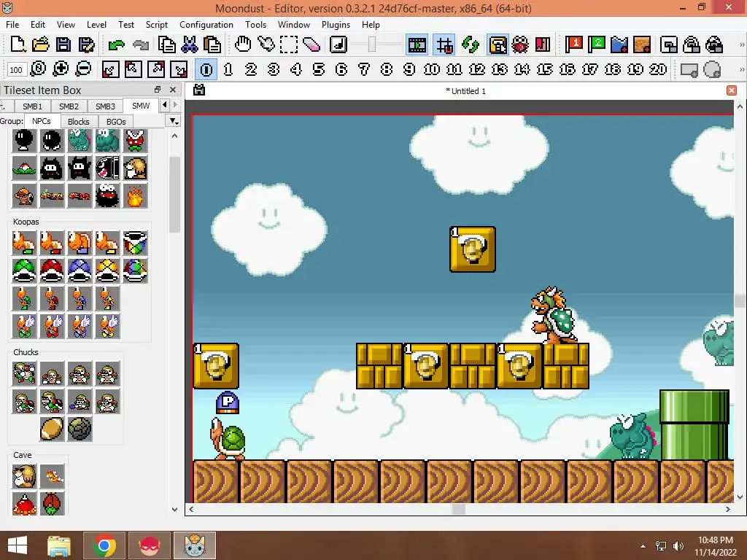This screenshot has width=747, height=560.
Task: Switch to section 0
Action: (x=206, y=69)
